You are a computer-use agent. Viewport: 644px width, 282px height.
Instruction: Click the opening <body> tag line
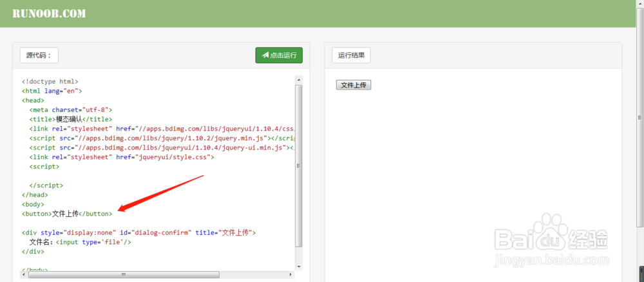point(33,204)
